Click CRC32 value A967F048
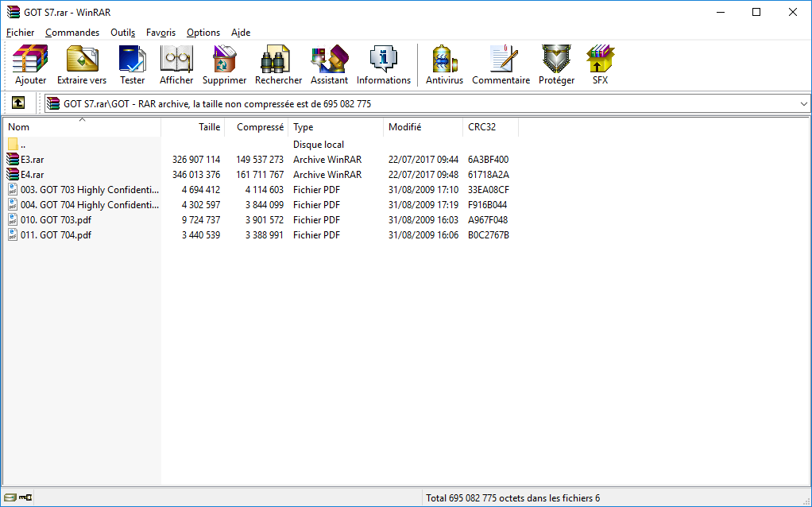The image size is (812, 507). click(488, 219)
